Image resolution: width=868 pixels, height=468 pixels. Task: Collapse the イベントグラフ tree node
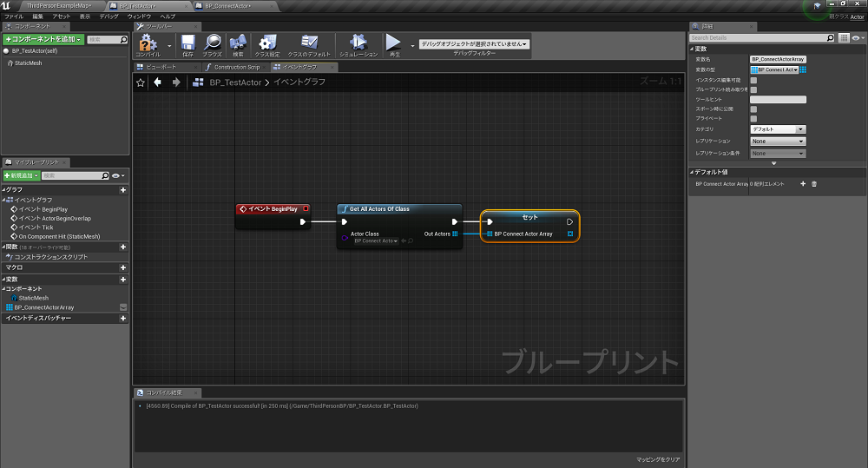coord(3,200)
